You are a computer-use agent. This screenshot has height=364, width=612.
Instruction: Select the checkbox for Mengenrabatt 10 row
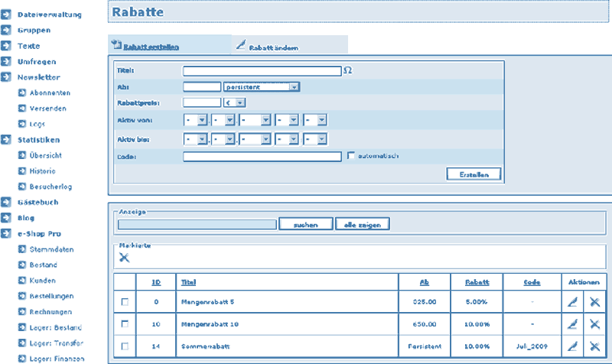tap(125, 323)
